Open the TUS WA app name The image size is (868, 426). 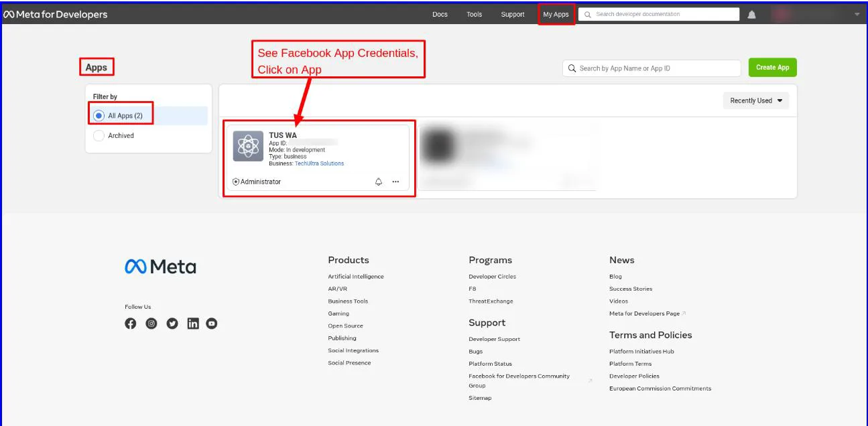[x=283, y=135]
